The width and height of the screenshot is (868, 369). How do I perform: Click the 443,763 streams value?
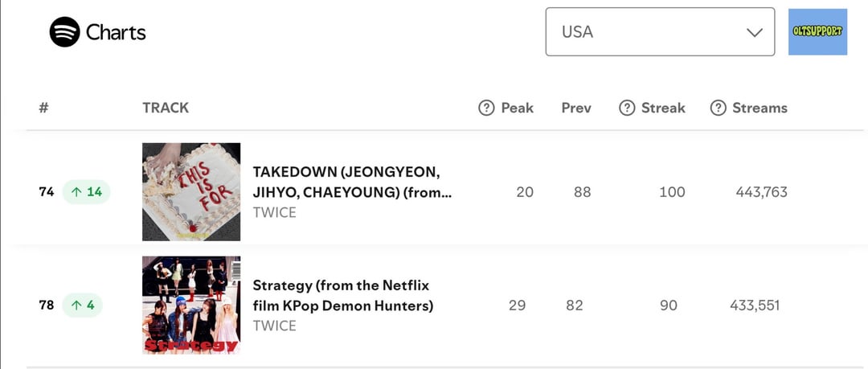[x=761, y=192]
